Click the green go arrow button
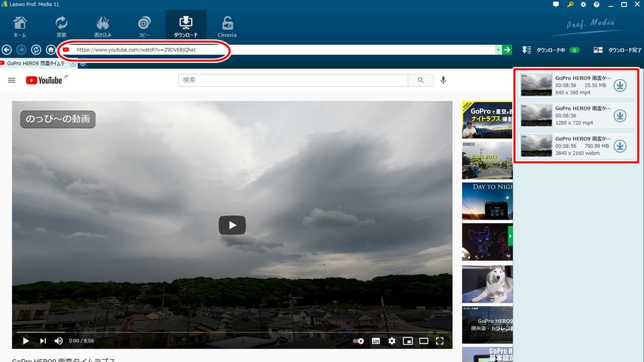The width and height of the screenshot is (644, 362). point(507,50)
